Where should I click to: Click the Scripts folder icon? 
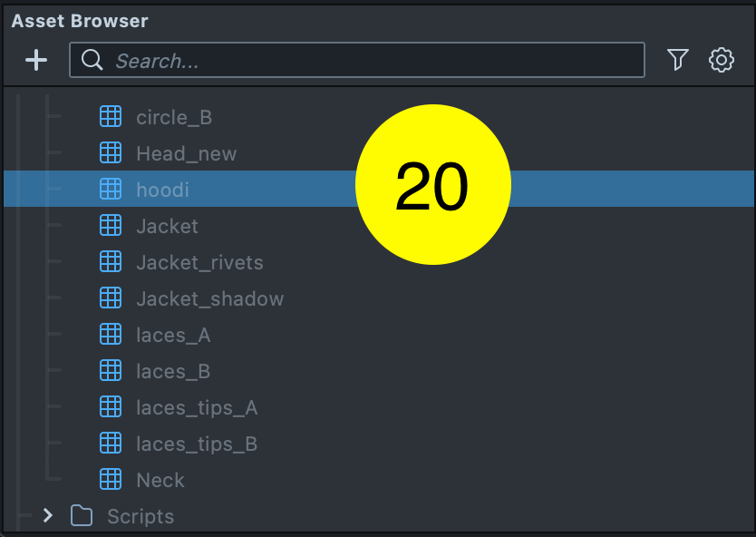coord(82,516)
